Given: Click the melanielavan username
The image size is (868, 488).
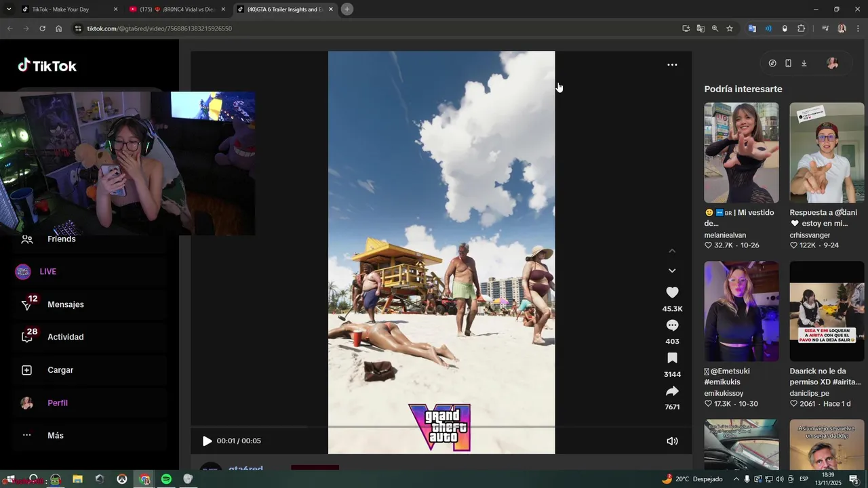Looking at the screenshot, I should coord(725,235).
